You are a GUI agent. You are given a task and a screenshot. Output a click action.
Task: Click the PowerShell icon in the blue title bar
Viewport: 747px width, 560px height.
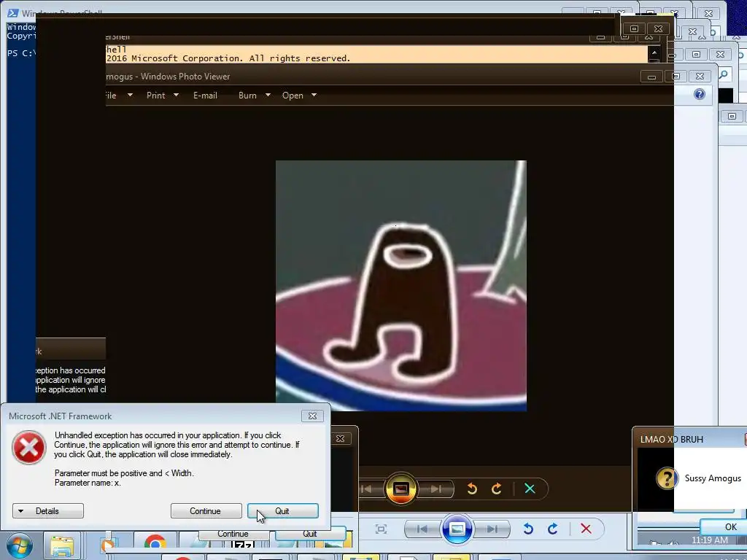tap(13, 13)
